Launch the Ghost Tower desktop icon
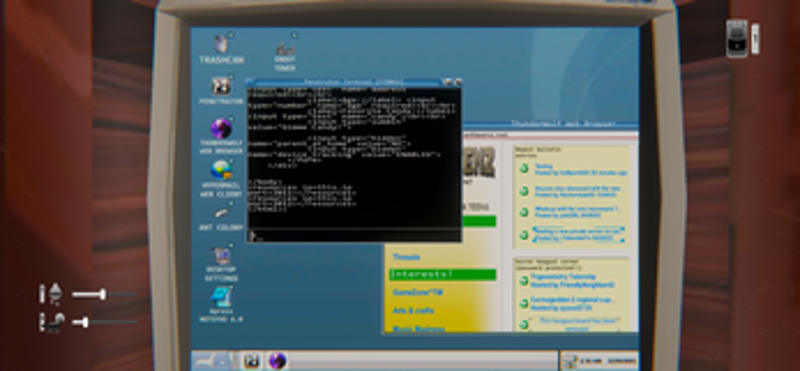This screenshot has width=800, height=371. point(285,54)
